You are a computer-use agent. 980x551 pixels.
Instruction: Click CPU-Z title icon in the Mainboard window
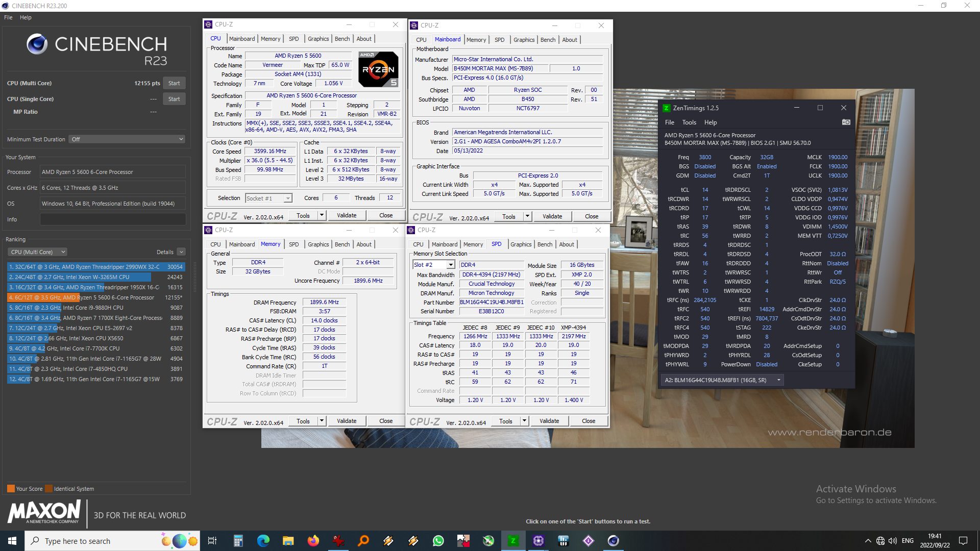tap(414, 26)
